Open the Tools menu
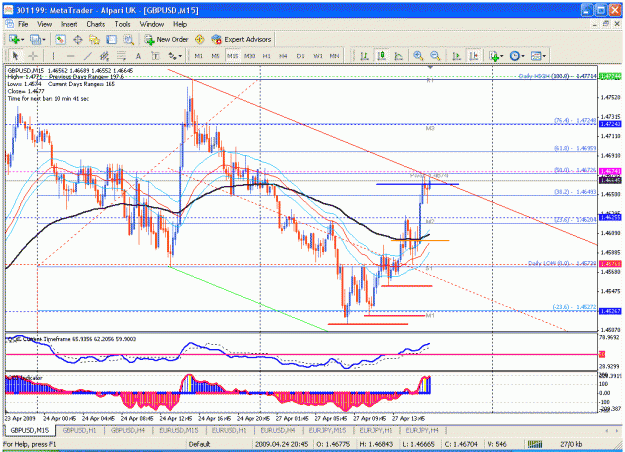This screenshot has width=625, height=452. point(122,24)
